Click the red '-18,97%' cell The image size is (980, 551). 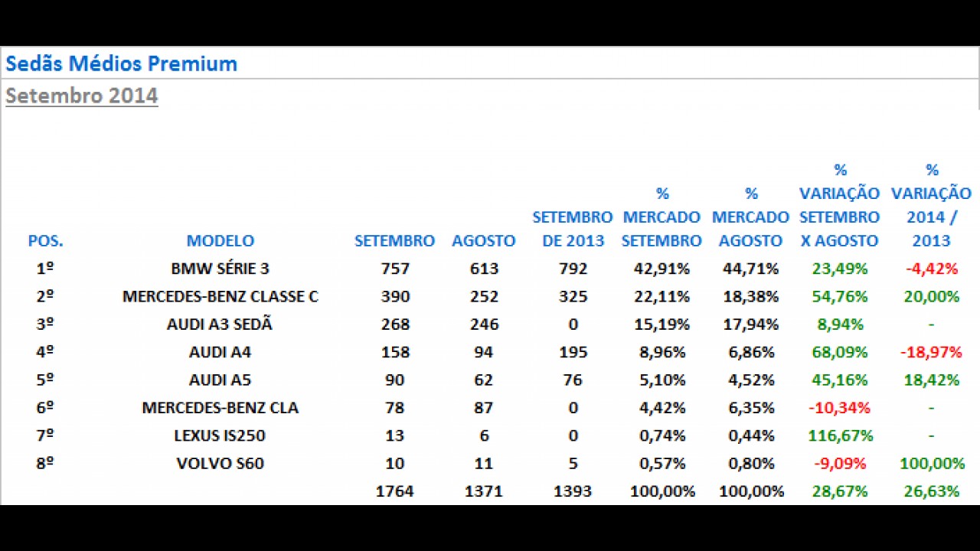point(931,352)
